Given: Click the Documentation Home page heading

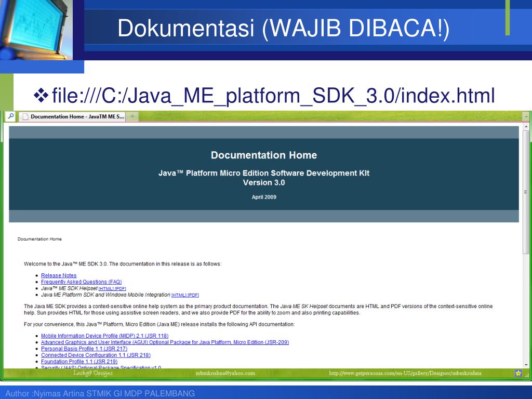Looking at the screenshot, I should [x=264, y=155].
